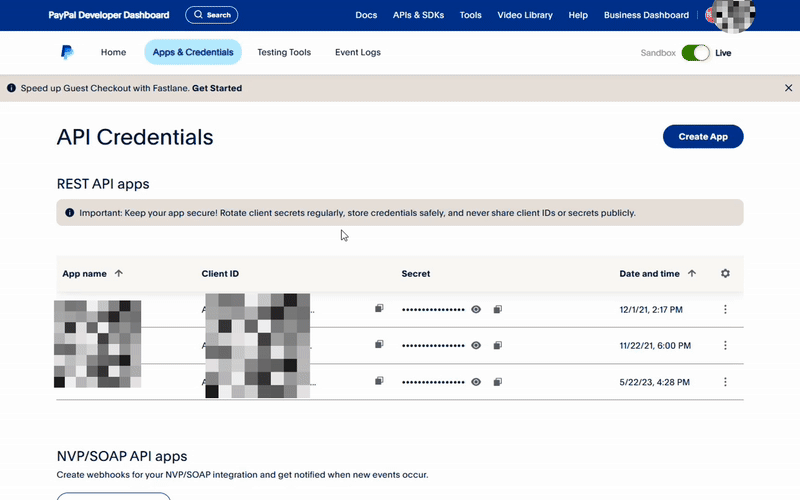800x500 pixels.
Task: Switch to Testing Tools tab
Action: pos(284,52)
